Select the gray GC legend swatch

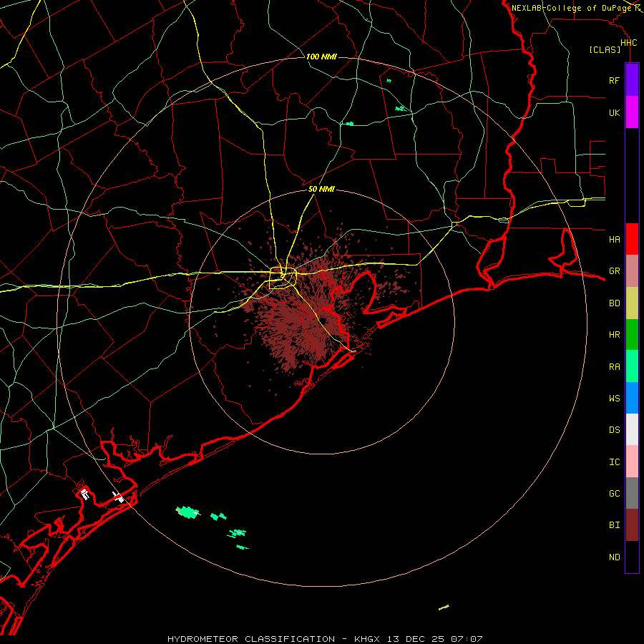[632, 493]
